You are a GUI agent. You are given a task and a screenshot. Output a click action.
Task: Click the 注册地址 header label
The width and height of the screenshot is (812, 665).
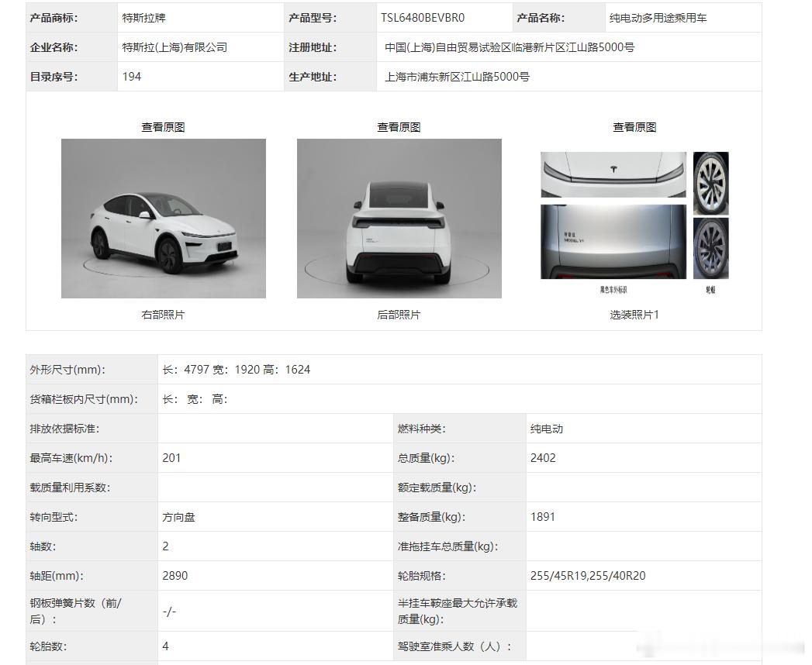coord(313,47)
